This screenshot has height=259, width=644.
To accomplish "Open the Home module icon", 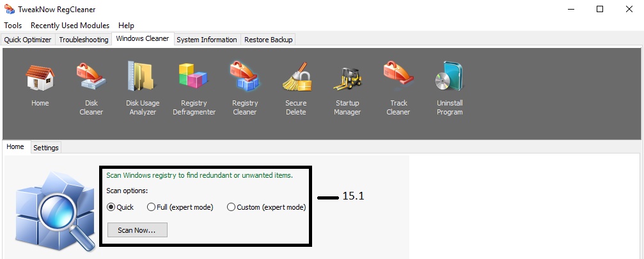I will tap(40, 78).
